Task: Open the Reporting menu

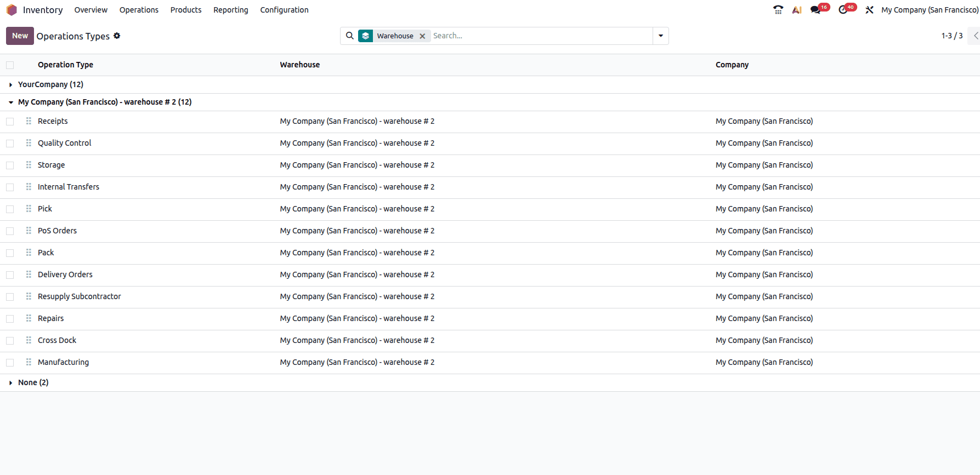Action: click(231, 10)
